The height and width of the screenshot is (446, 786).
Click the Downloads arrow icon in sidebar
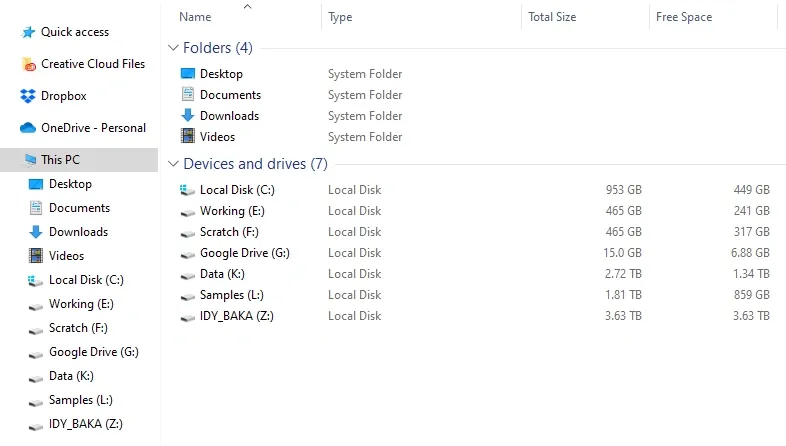point(36,232)
